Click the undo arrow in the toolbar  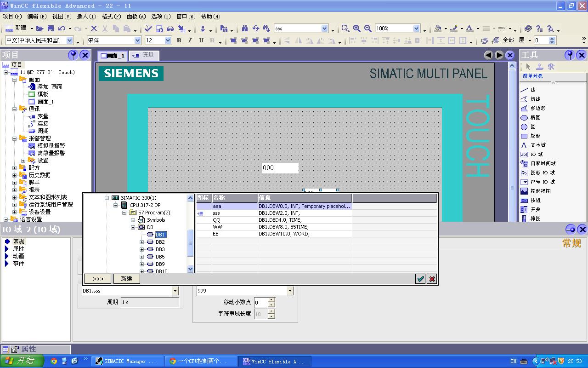tap(62, 29)
